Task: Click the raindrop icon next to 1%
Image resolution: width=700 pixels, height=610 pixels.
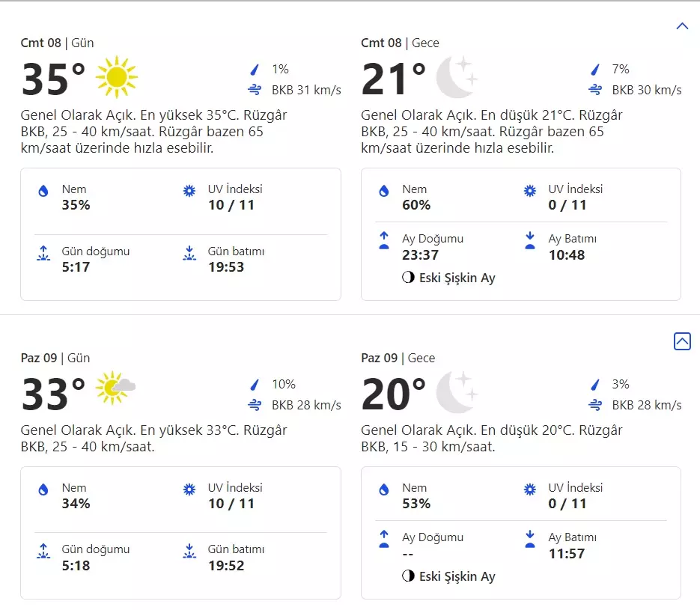Action: click(x=255, y=70)
